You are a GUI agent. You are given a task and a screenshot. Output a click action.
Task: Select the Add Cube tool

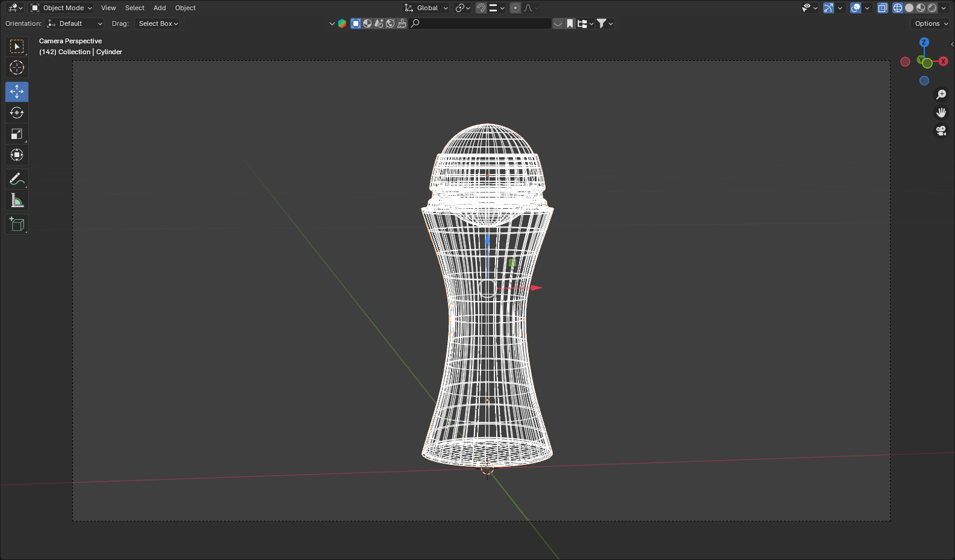pyautogui.click(x=17, y=224)
